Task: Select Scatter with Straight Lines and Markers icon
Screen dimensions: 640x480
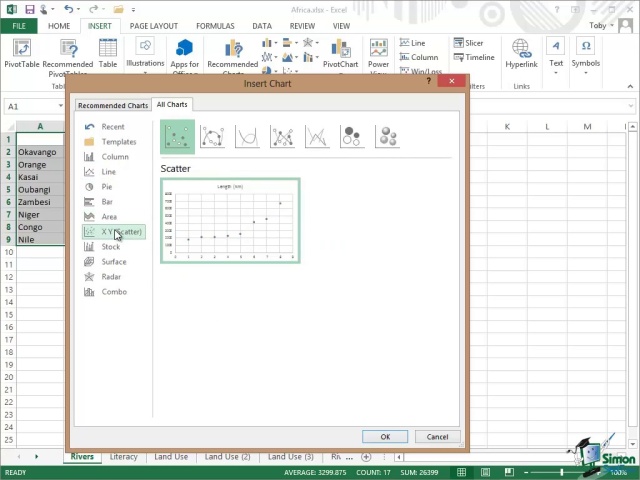Action: tap(282, 136)
